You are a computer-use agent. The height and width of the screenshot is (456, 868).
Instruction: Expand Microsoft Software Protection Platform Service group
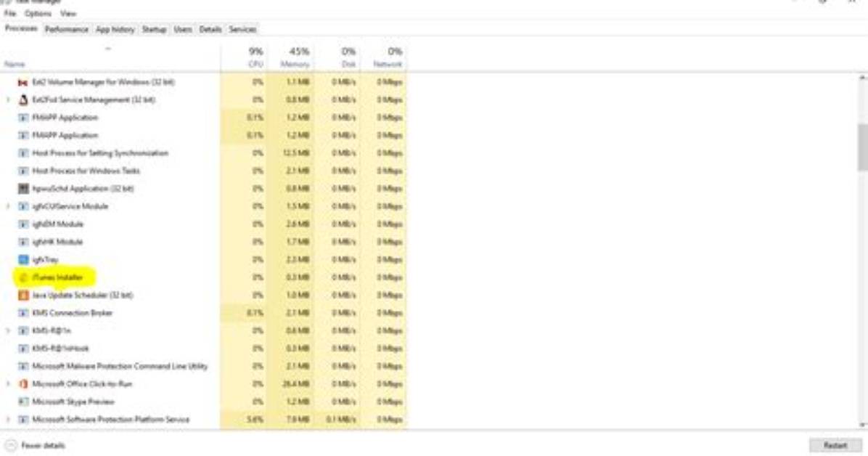point(8,419)
